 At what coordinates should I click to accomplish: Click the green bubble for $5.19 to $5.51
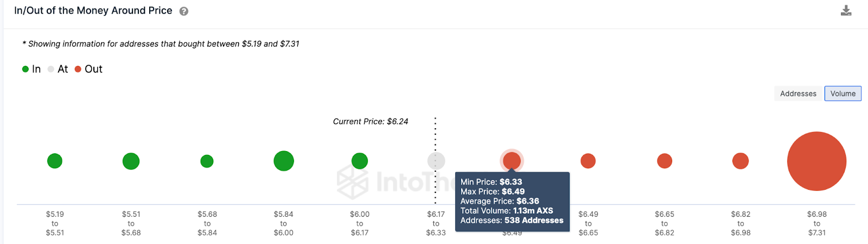click(55, 161)
